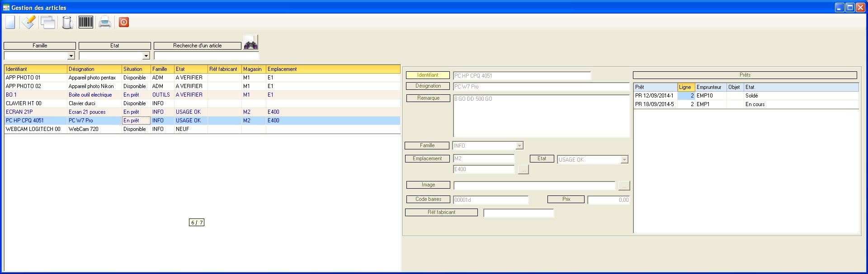Sort list by Situation column header
868x274 pixels.
pos(136,69)
